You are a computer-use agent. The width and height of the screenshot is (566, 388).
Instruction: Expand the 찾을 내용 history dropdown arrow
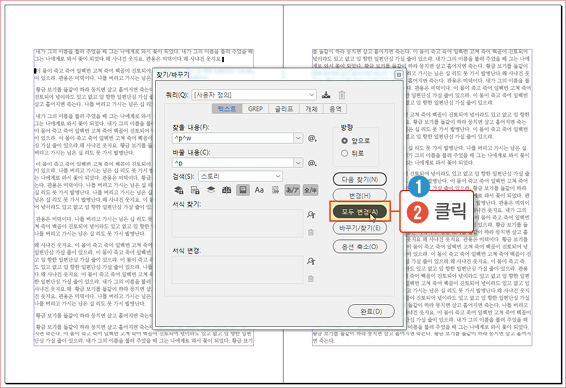[298, 138]
